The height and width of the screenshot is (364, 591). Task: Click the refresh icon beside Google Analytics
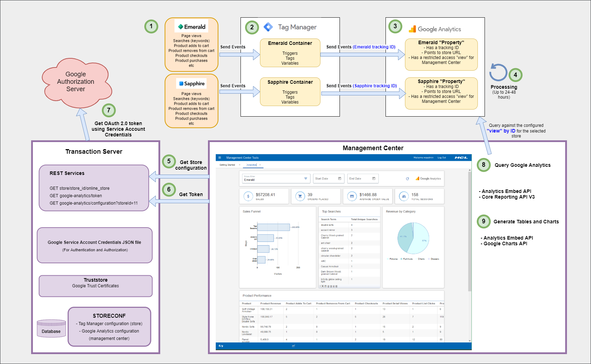407,179
